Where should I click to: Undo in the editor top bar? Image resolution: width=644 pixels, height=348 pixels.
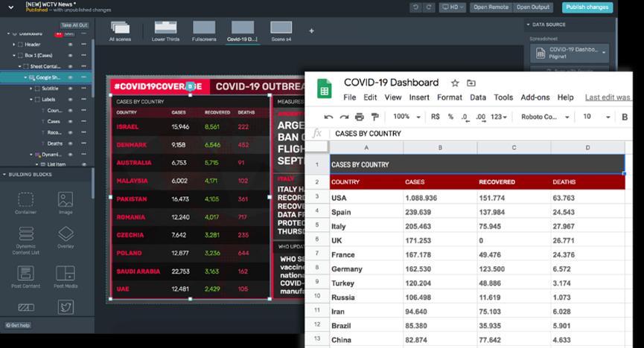[415, 7]
